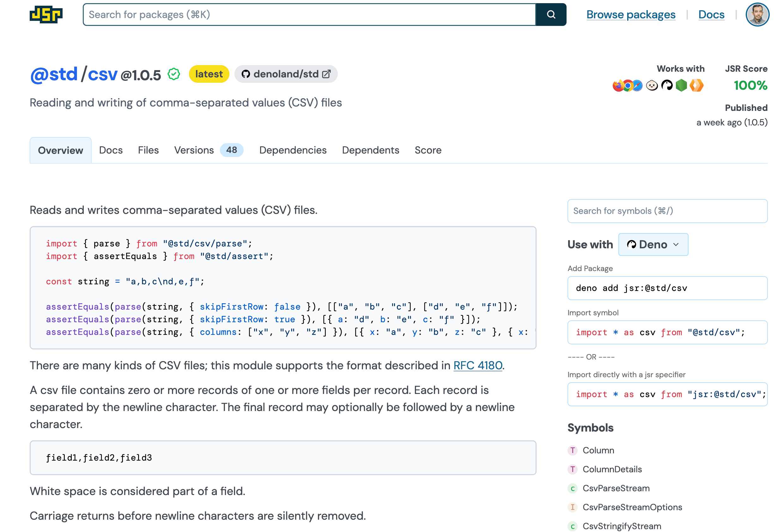This screenshot has height=532, width=783.
Task: Click the deno add jsr:@std/csv command box
Action: coord(667,288)
